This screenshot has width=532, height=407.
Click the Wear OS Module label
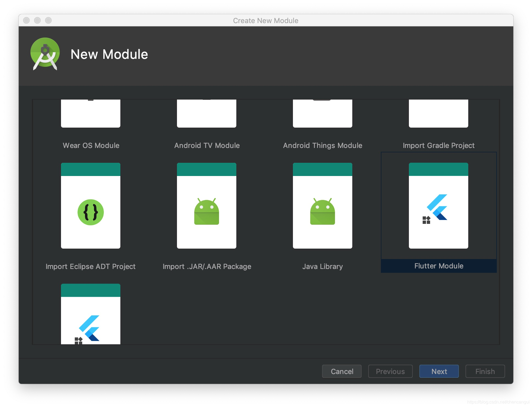(x=91, y=145)
